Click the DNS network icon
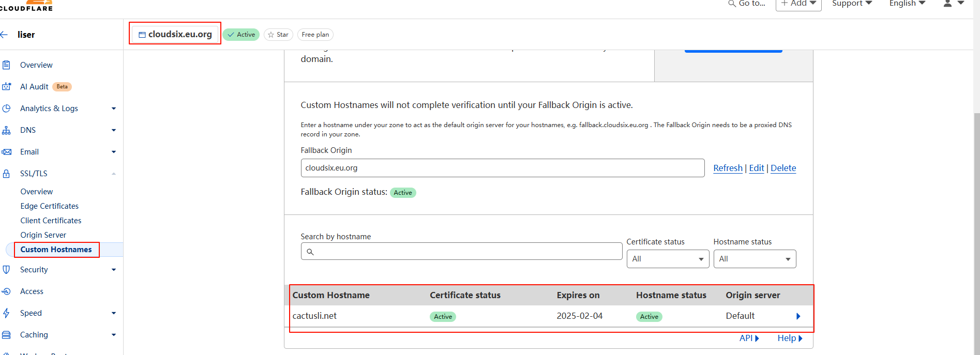Image resolution: width=980 pixels, height=355 pixels. pos(6,130)
